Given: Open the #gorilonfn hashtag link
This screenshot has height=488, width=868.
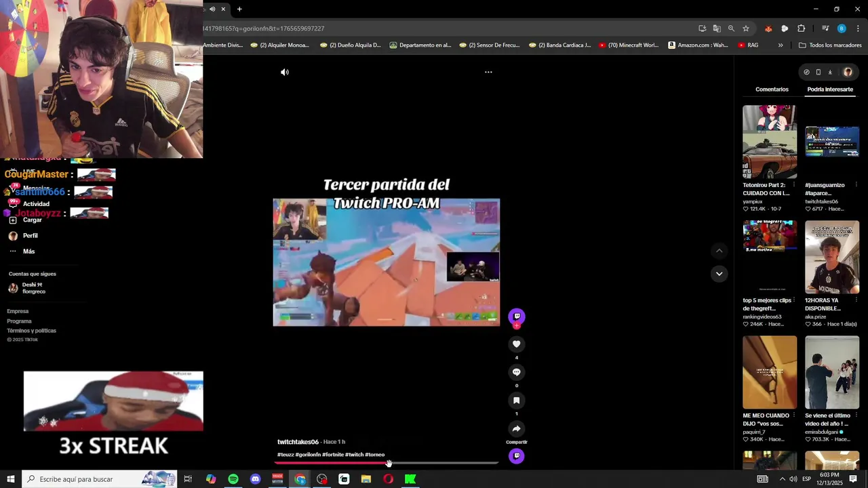Looking at the screenshot, I should [x=308, y=455].
